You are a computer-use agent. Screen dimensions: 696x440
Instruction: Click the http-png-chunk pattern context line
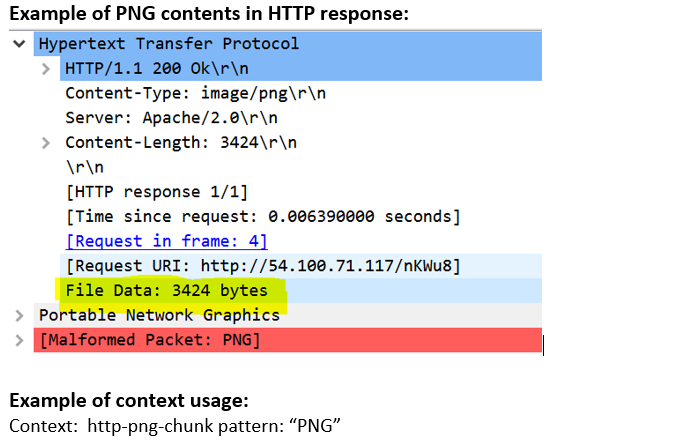coord(176,427)
